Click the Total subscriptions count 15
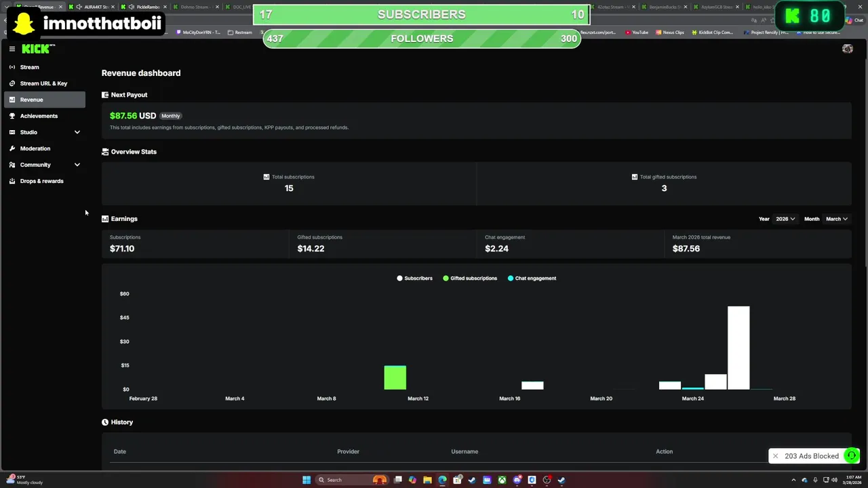The image size is (868, 488). [x=289, y=188]
